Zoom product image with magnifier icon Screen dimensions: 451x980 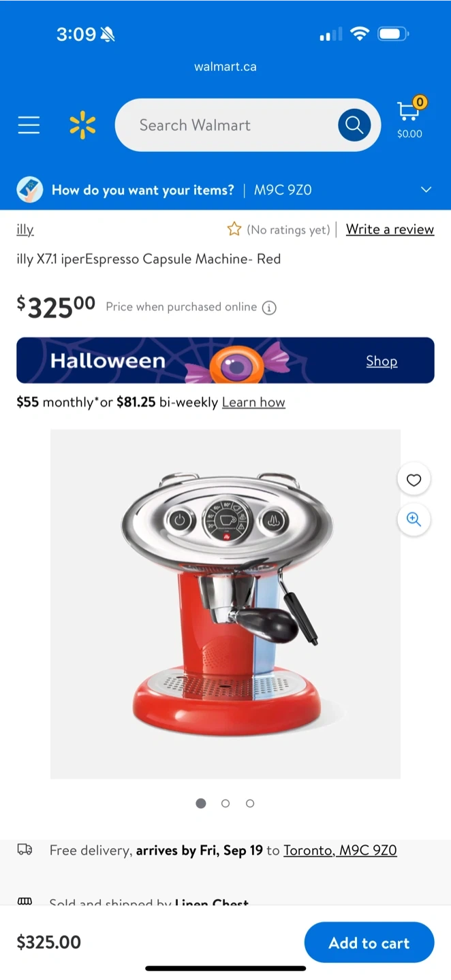click(414, 519)
